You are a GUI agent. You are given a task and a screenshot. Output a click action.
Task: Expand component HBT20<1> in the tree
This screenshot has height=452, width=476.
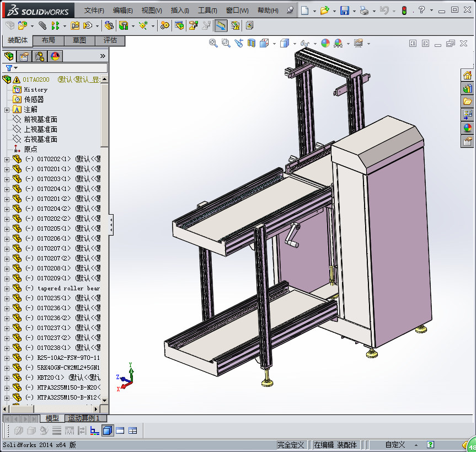tap(7, 378)
